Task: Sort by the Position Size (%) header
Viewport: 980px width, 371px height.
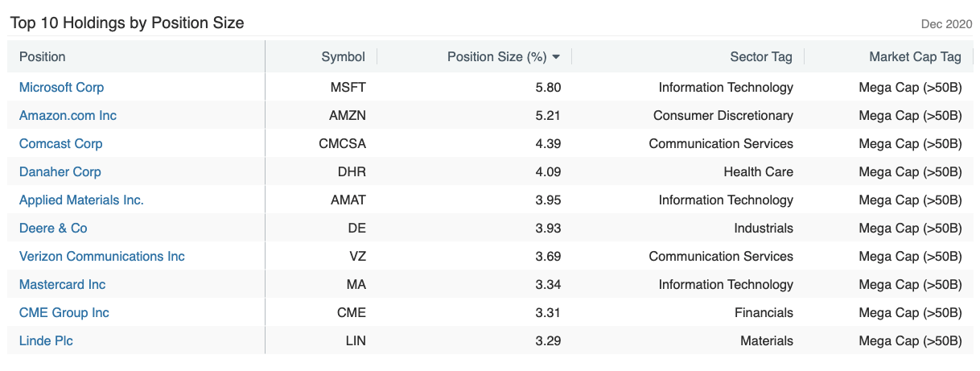Action: (496, 56)
